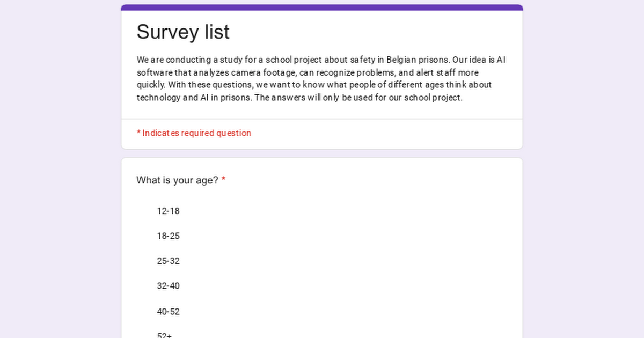Viewport: 644px width, 338px height.
Task: Click the word "list" in the title
Action: [217, 32]
